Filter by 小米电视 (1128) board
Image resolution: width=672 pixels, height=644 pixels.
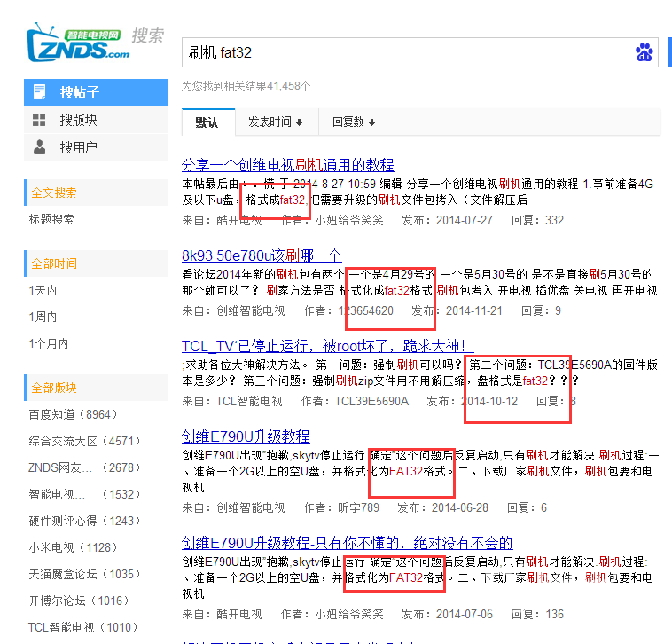pos(73,547)
